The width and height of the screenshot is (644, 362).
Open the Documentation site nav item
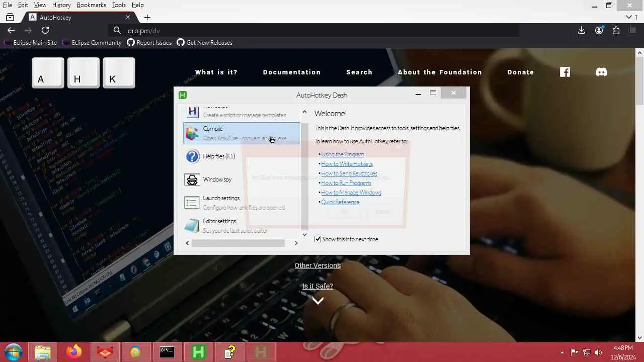292,72
